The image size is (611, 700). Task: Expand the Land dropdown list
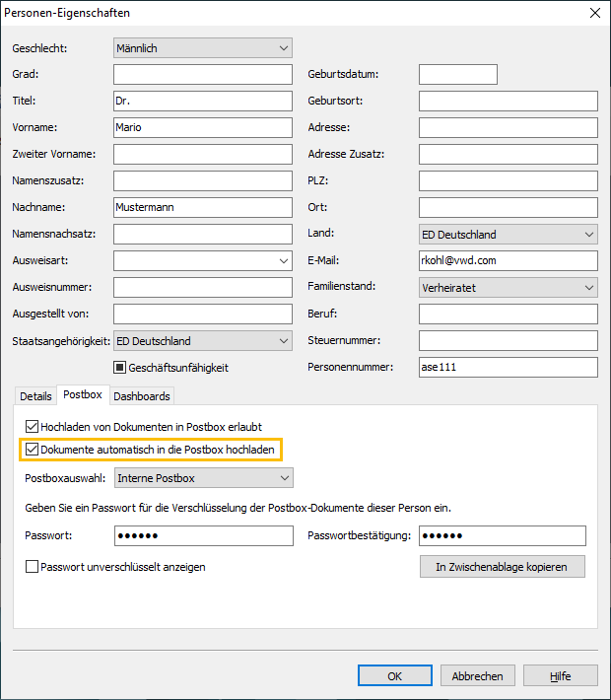pyautogui.click(x=509, y=235)
